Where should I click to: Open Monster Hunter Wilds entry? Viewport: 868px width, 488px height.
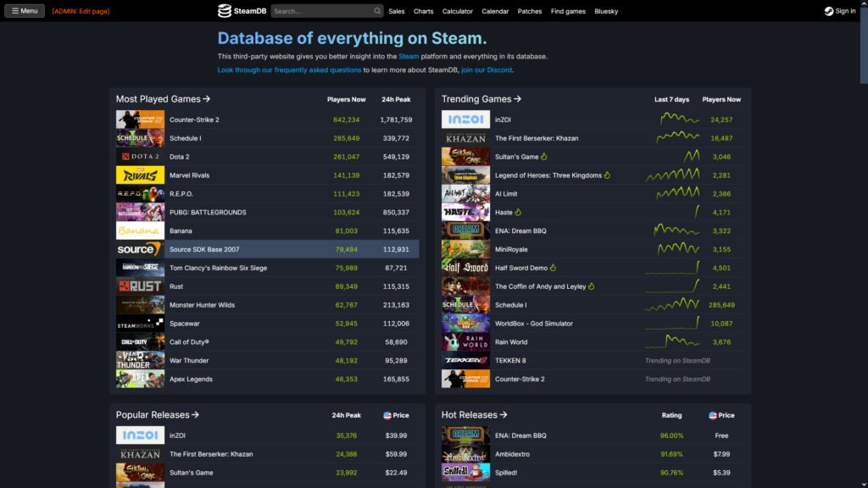(x=202, y=305)
